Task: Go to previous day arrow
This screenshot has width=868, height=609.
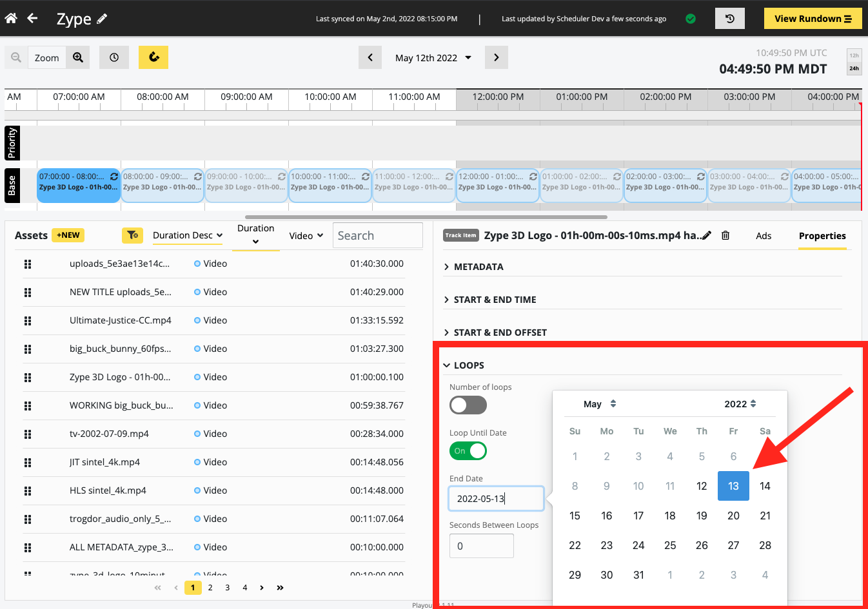Action: point(370,57)
